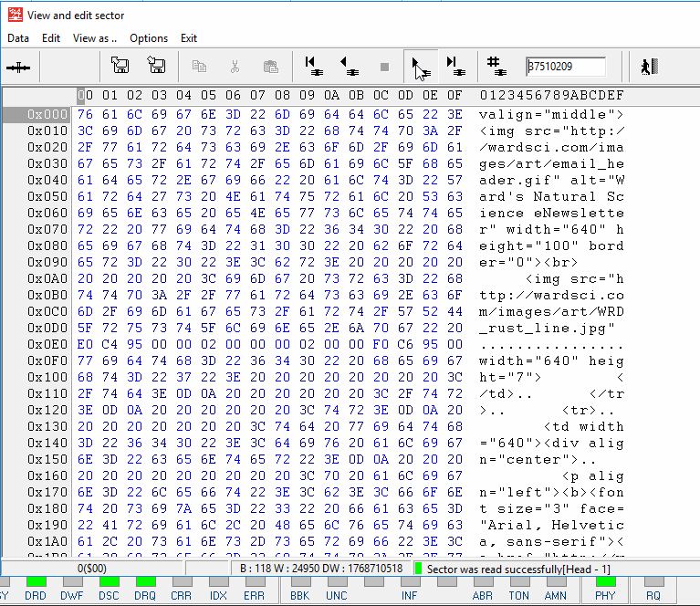Click the DSC status indicator label
This screenshot has width=700, height=606.
[x=109, y=596]
